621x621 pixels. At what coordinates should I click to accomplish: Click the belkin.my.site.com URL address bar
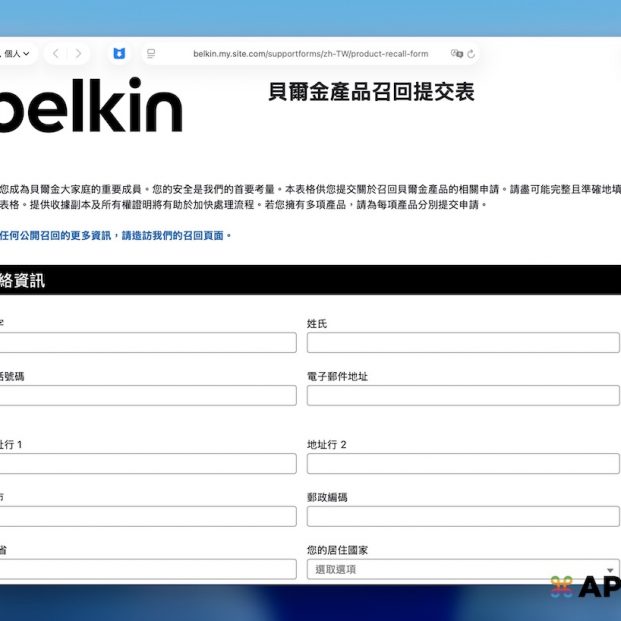click(310, 54)
